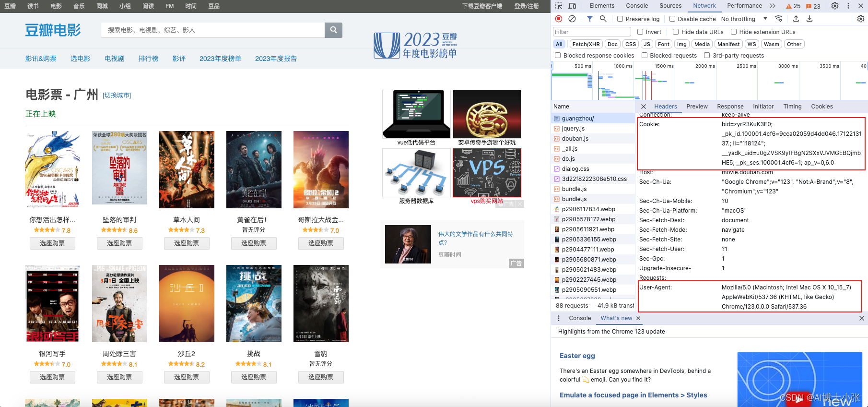Click the network overview timeline
868x407 pixels.
pyautogui.click(x=709, y=81)
